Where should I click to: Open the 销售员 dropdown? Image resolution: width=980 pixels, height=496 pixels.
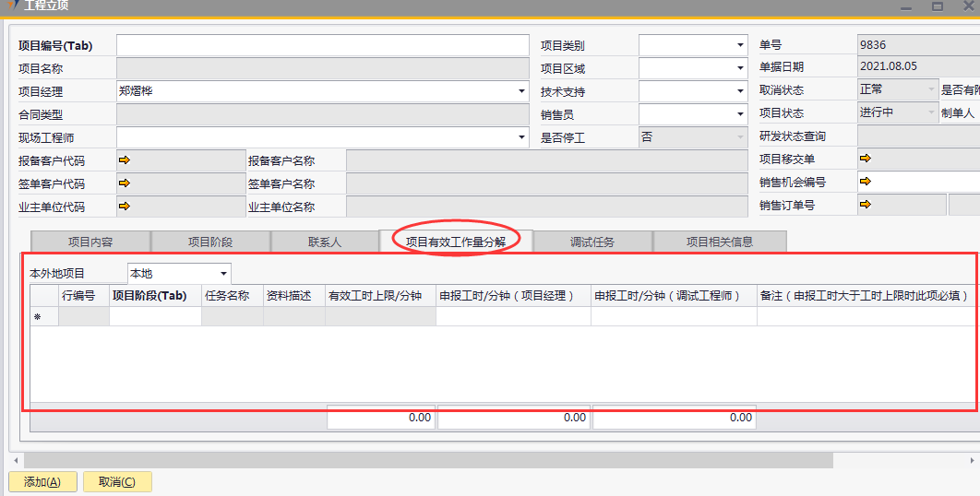[x=740, y=114]
